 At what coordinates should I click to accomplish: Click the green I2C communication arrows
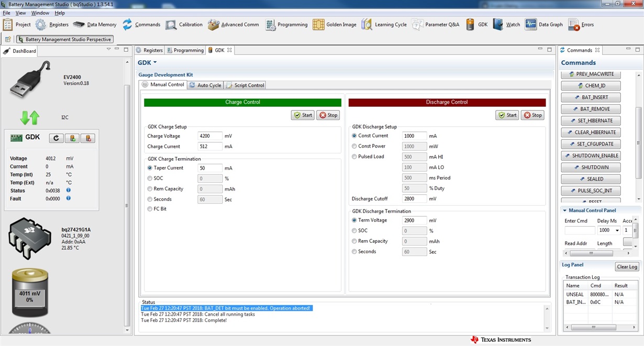point(30,117)
